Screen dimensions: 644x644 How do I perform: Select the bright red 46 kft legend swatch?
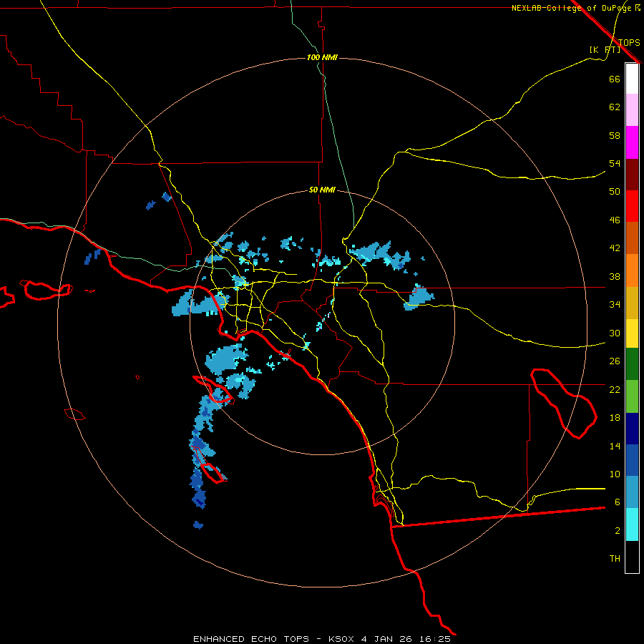pyautogui.click(x=632, y=206)
